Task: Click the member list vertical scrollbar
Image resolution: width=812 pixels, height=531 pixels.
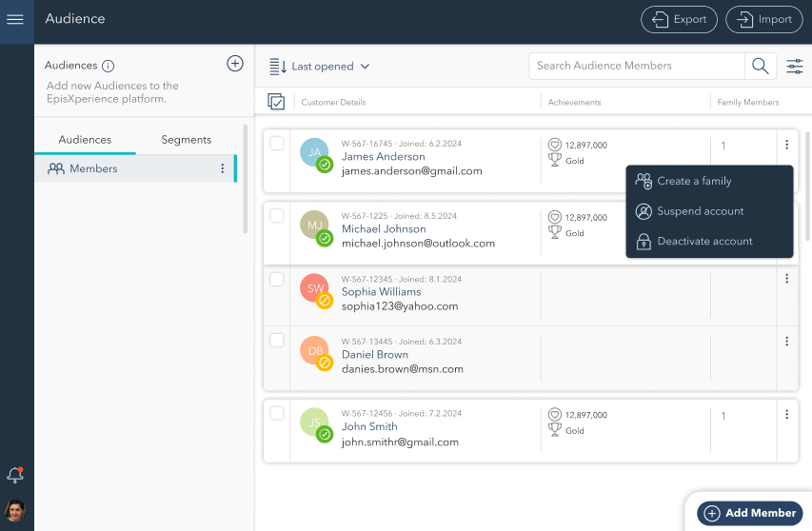Action: tap(808, 187)
